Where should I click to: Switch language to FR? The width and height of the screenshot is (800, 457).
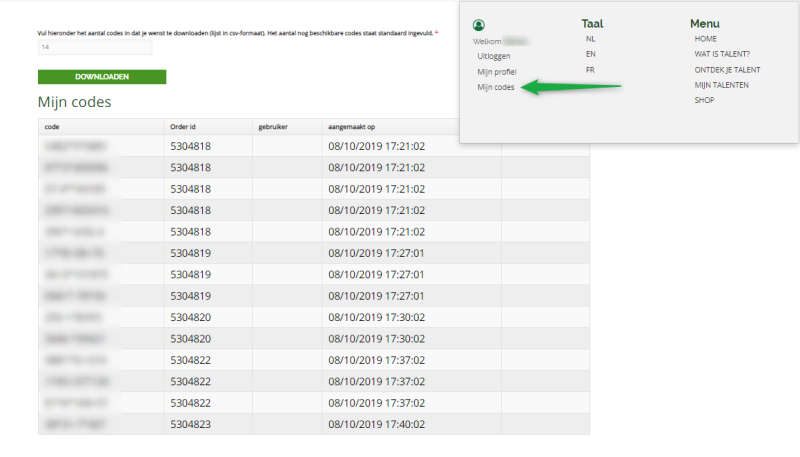coord(591,70)
